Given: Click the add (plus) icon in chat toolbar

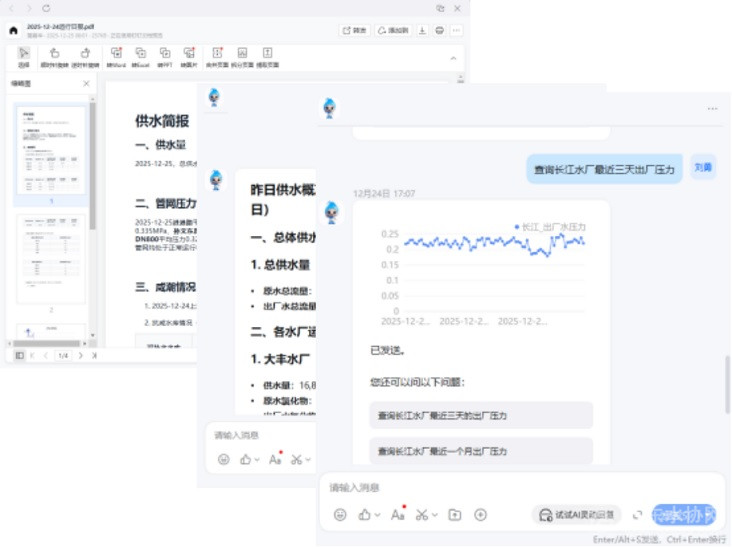Looking at the screenshot, I should pos(480,514).
